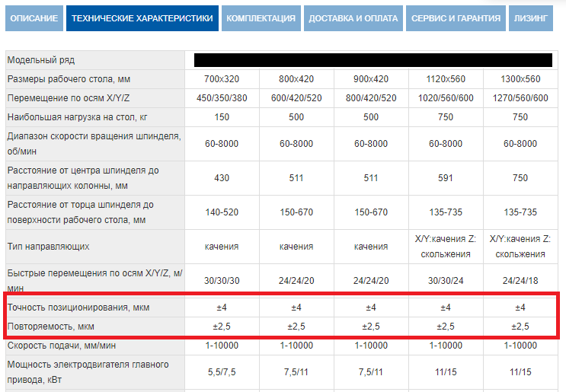Click the 450/350/380 axis travel value
566x392 pixels.
[x=222, y=98]
